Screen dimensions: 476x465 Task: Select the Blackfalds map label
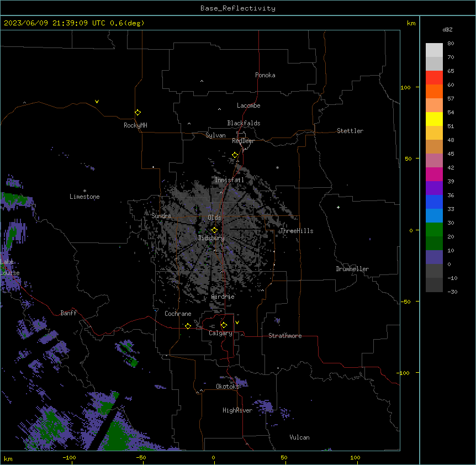(x=244, y=123)
